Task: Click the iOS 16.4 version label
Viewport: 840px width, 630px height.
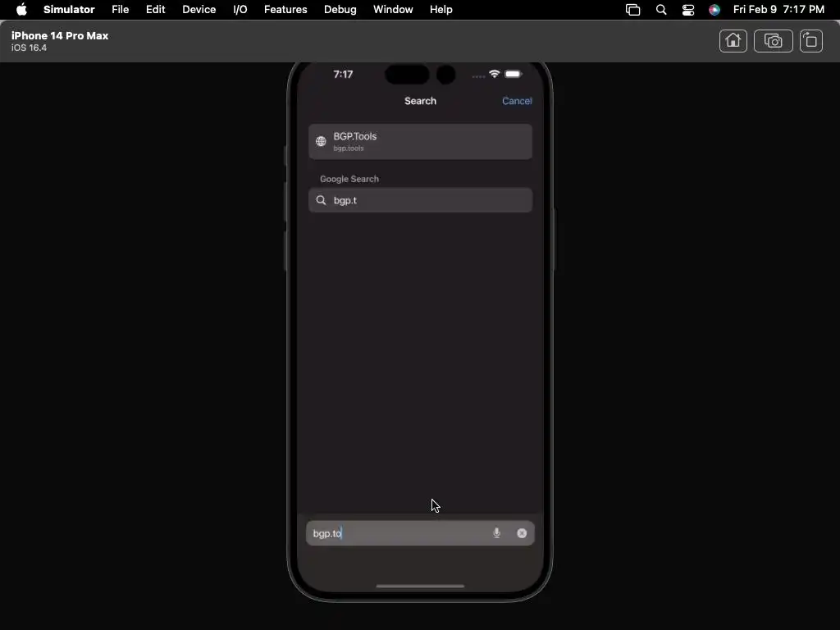Action: click(x=29, y=48)
